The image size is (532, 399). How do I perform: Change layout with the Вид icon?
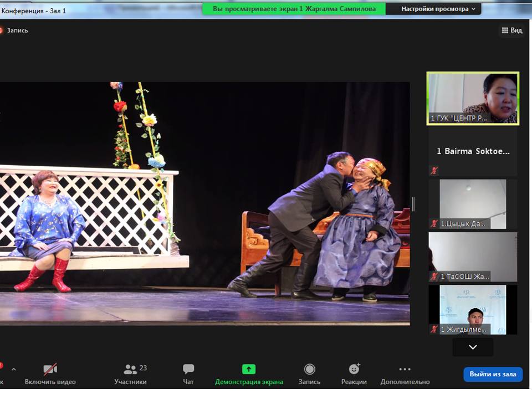click(512, 30)
